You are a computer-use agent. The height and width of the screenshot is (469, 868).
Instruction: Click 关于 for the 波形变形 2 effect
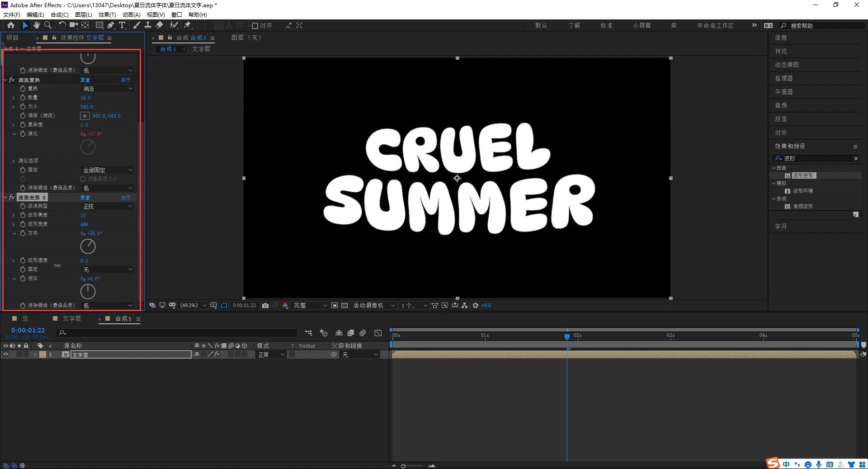pos(127,198)
